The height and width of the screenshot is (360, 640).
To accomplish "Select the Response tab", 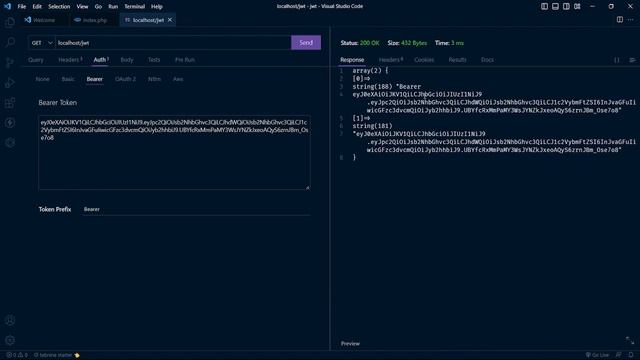I will pos(352,60).
